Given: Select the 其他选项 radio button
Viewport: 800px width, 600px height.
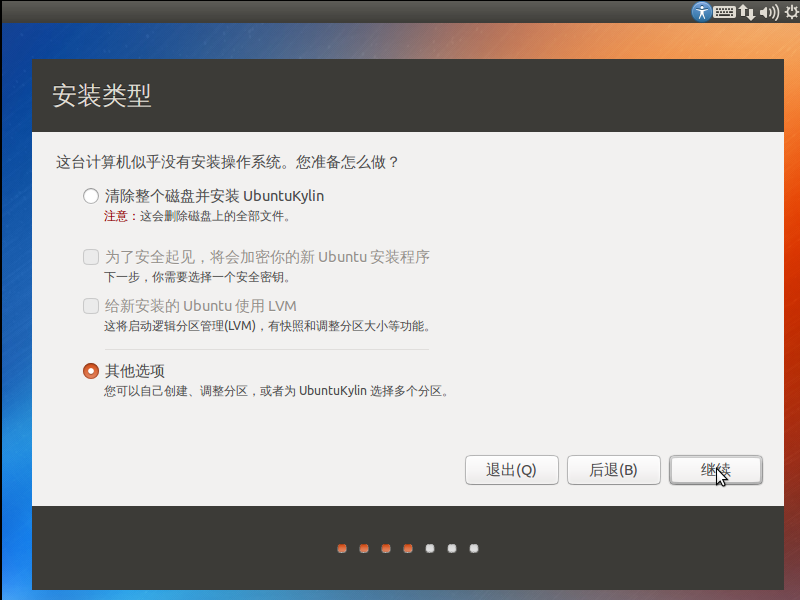Looking at the screenshot, I should [91, 371].
